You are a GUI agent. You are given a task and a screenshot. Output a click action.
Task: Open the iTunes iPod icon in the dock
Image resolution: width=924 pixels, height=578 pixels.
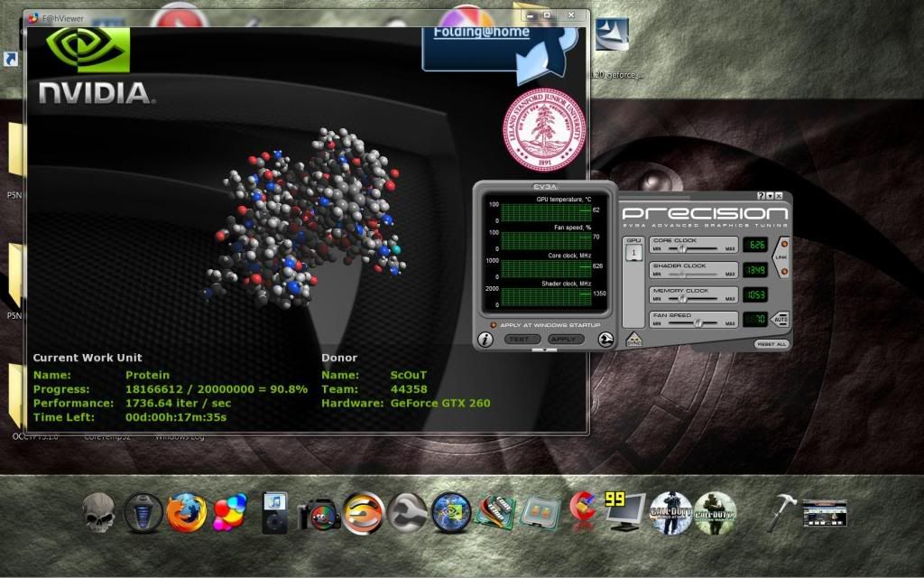273,513
